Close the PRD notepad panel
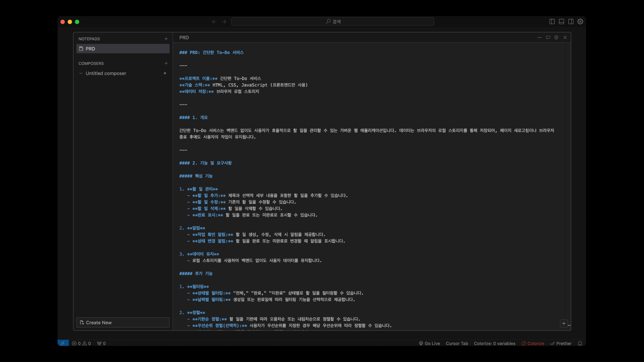The width and height of the screenshot is (644, 362). click(x=565, y=37)
